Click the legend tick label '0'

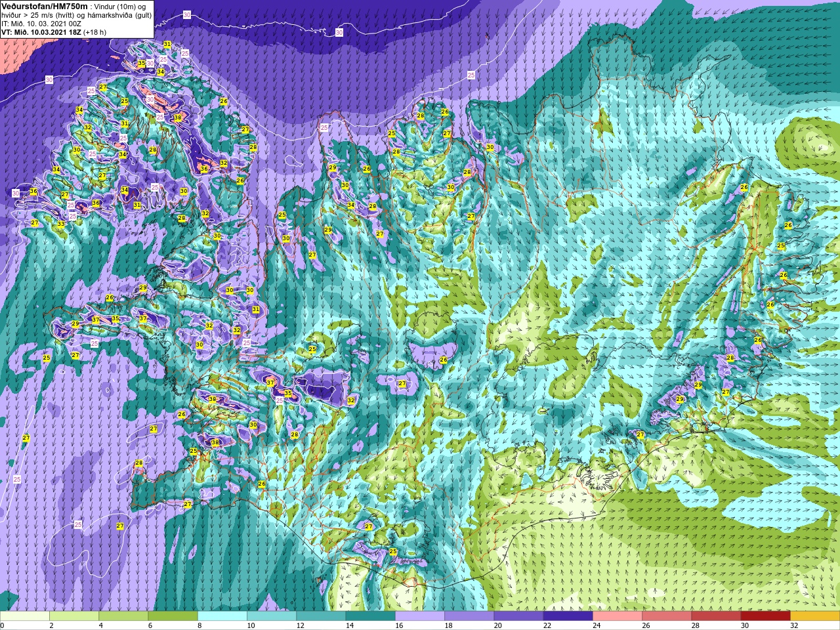pos(2,625)
